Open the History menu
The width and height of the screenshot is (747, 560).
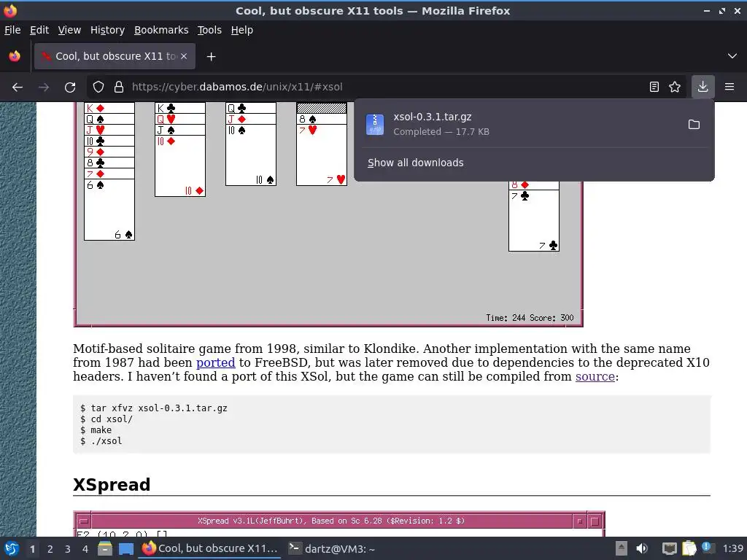tap(108, 30)
